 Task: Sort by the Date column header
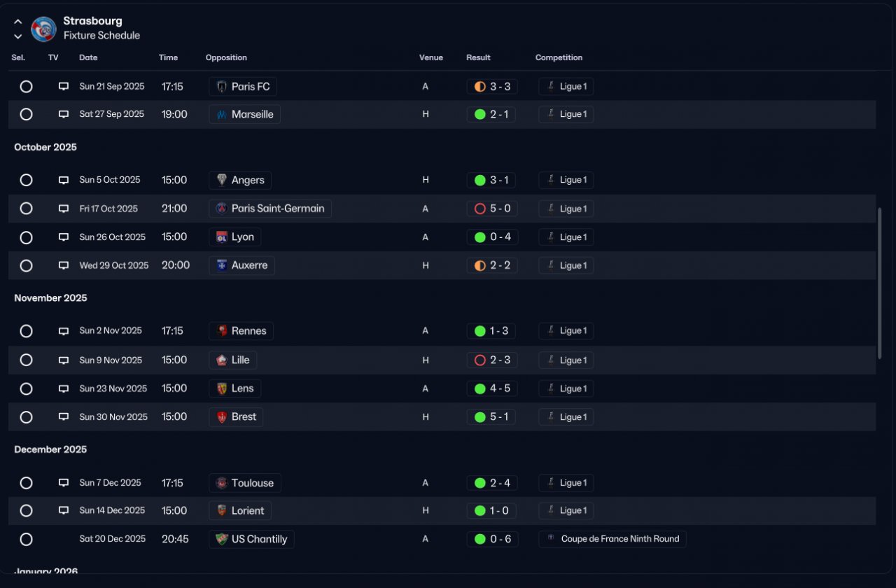(x=88, y=57)
